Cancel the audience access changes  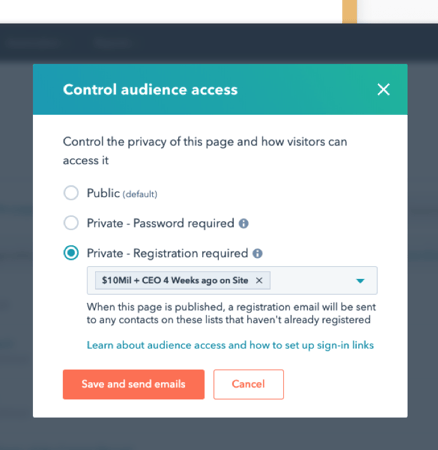249,384
